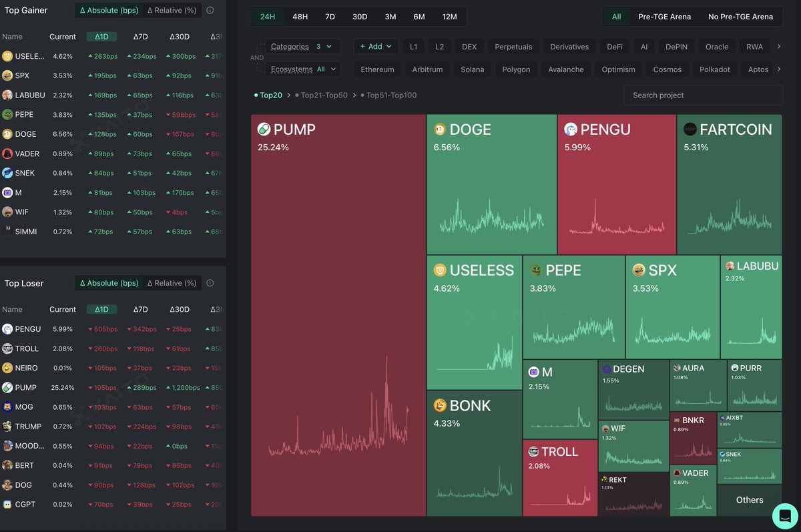801x532 pixels.
Task: Filter by the DeFi category chip
Action: 614,47
